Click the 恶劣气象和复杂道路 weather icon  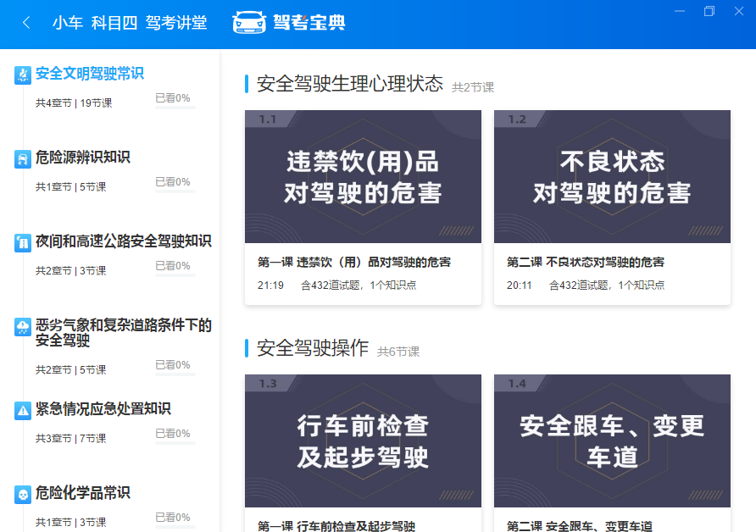[23, 327]
